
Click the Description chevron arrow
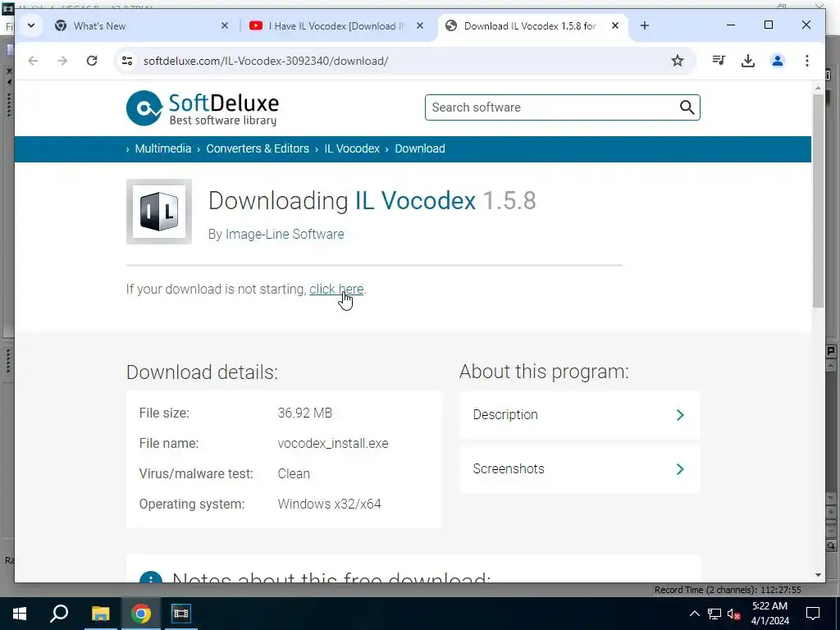tap(680, 415)
